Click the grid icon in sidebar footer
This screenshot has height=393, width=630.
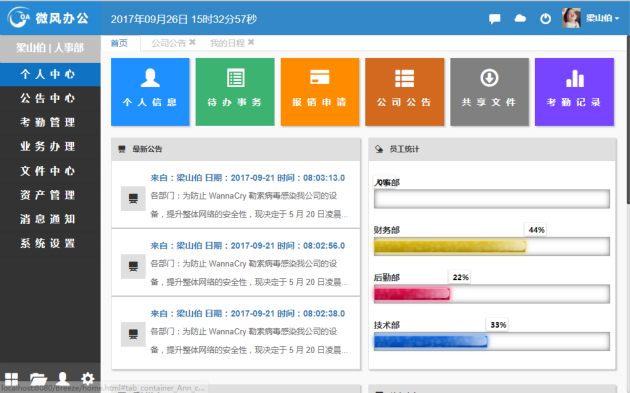point(11,379)
